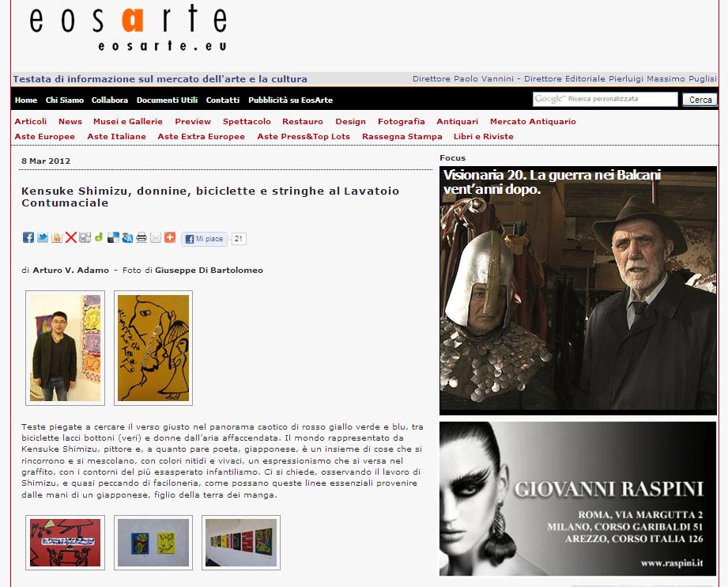Viewport: 728px width, 587px height.
Task: Select the Fotografia category link
Action: 401,121
